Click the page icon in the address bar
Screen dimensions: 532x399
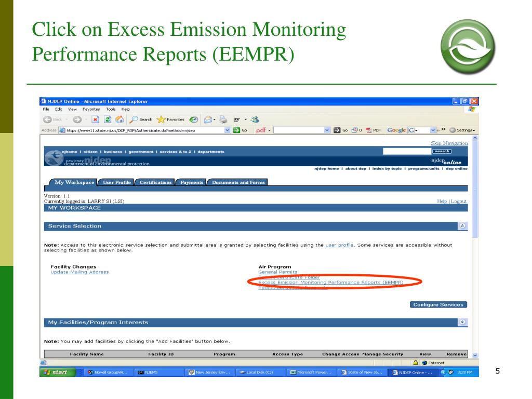[62, 130]
